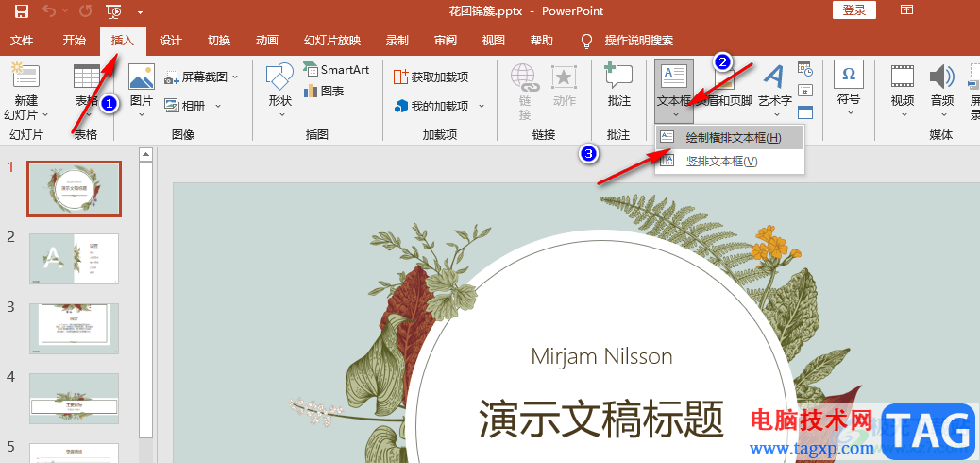This screenshot has width=980, height=463.
Task: Switch to the 录制 tab
Action: pyautogui.click(x=397, y=41)
